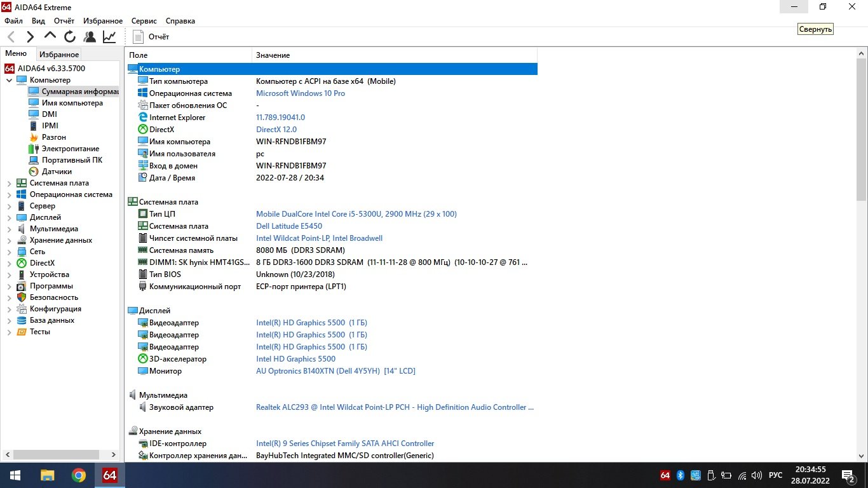Viewport: 868px width, 488px height.
Task: Expand the Сеть tree node
Action: [9, 252]
